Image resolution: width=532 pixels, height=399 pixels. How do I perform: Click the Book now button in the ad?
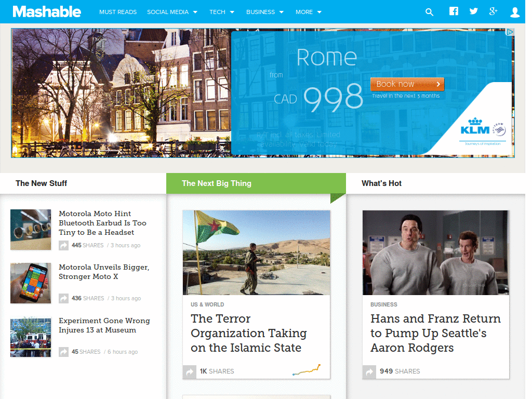[x=407, y=84]
